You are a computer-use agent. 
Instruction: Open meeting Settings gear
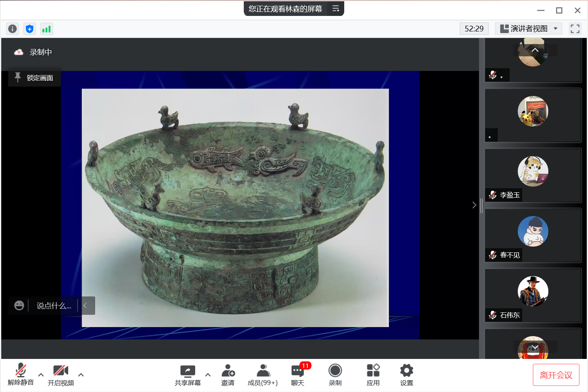pos(406,375)
